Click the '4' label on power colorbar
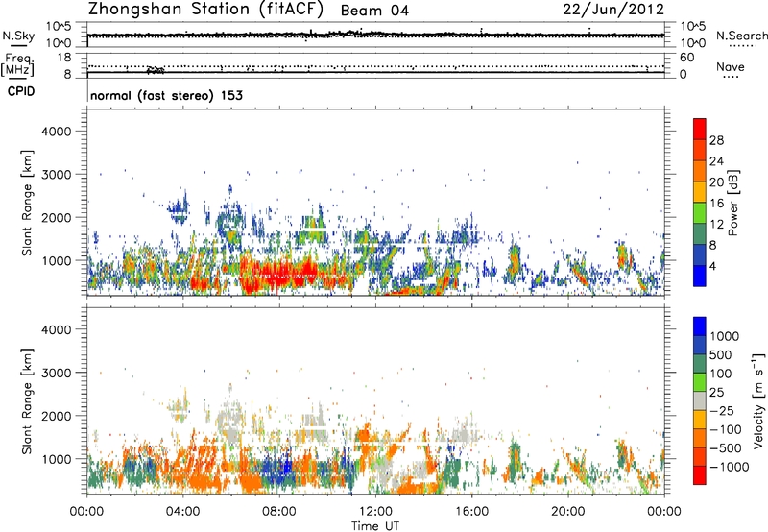This screenshot has width=768, height=532. coord(712,266)
